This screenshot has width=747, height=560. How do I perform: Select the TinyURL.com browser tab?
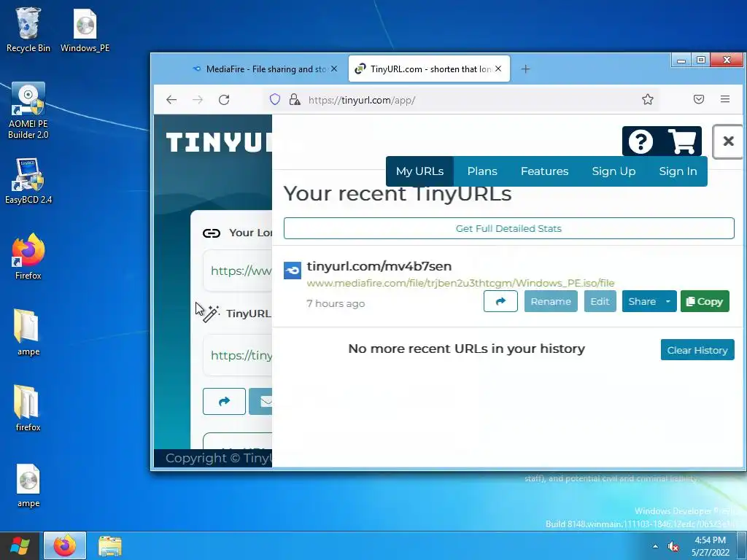[429, 69]
